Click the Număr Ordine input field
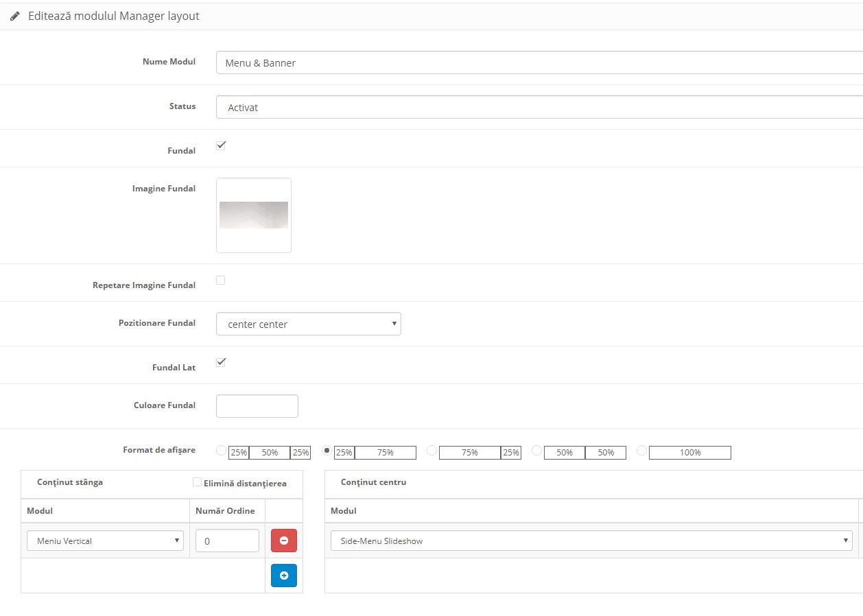 tap(227, 541)
